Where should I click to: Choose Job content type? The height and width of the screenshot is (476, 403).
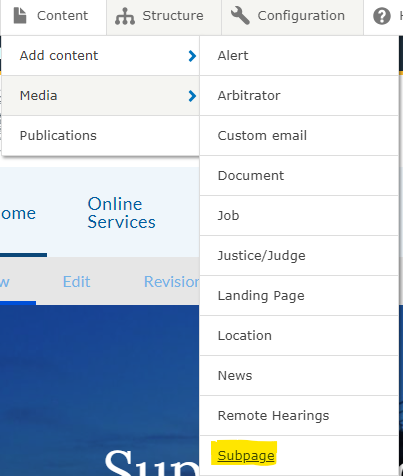click(x=299, y=216)
